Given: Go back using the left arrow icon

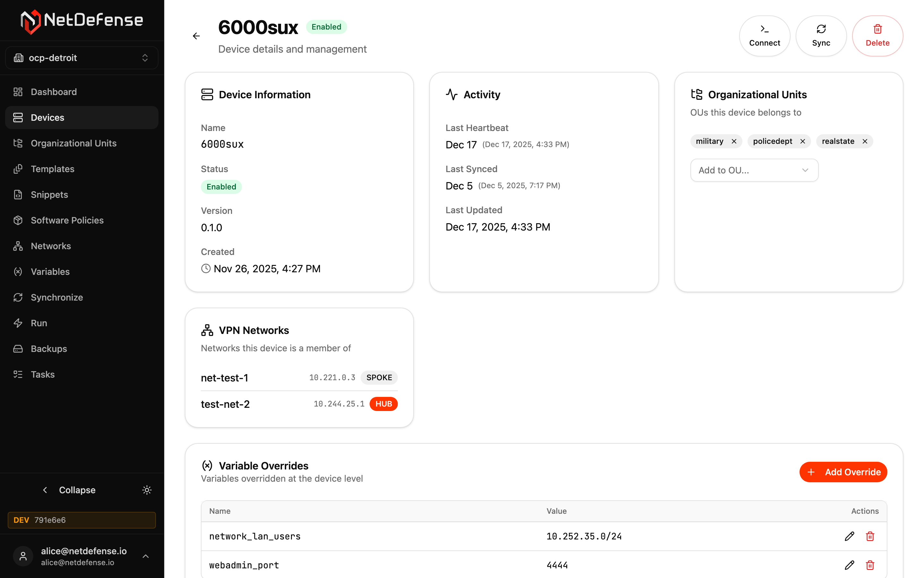Looking at the screenshot, I should click(x=196, y=36).
